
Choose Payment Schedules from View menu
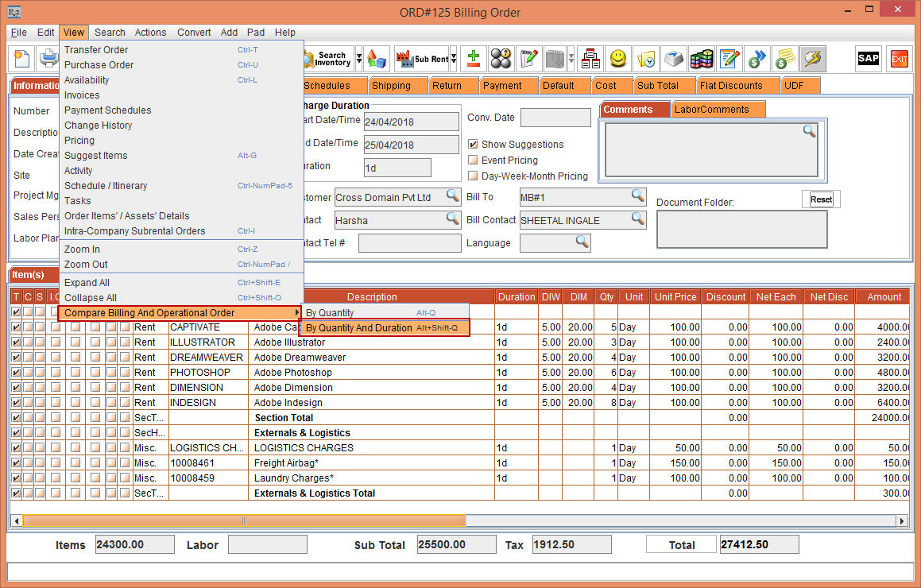pyautogui.click(x=107, y=110)
